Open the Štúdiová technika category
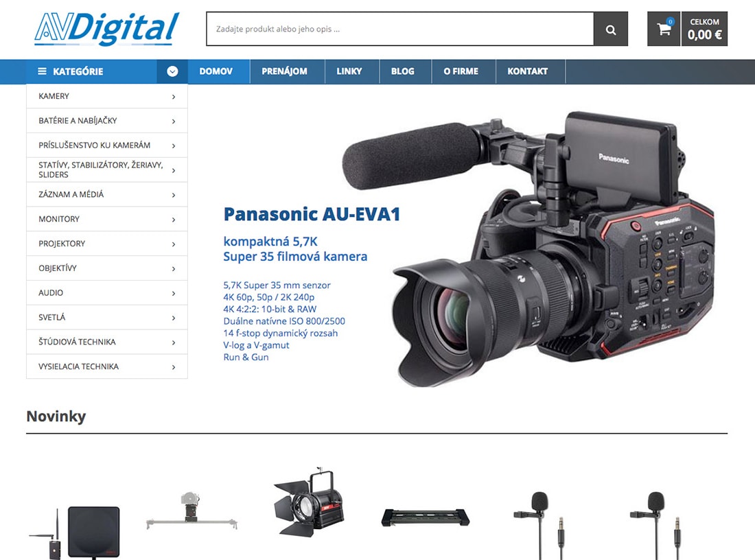 click(x=107, y=342)
